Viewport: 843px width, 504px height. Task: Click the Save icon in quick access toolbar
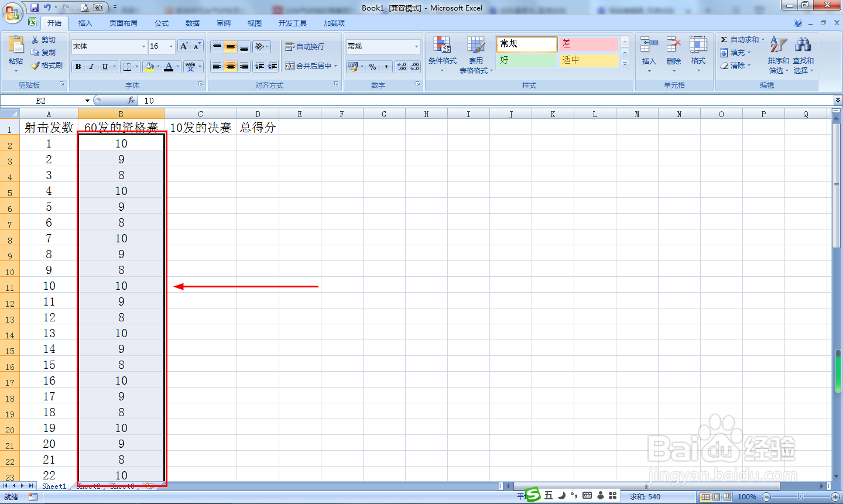35,8
